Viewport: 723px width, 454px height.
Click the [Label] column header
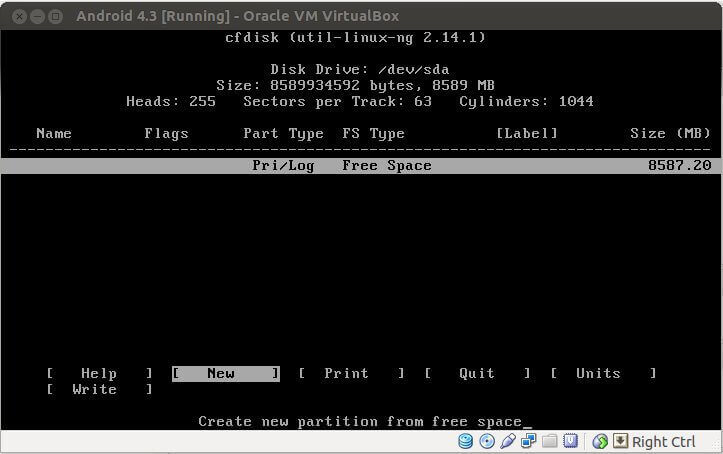click(527, 133)
